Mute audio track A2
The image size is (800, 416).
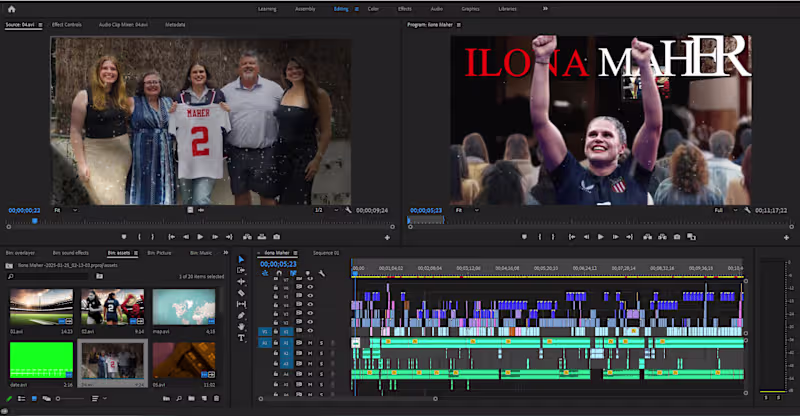310,353
